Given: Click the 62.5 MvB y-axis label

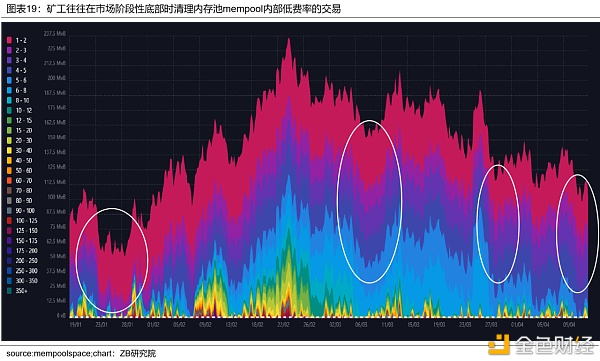Looking at the screenshot, I should tap(56, 241).
